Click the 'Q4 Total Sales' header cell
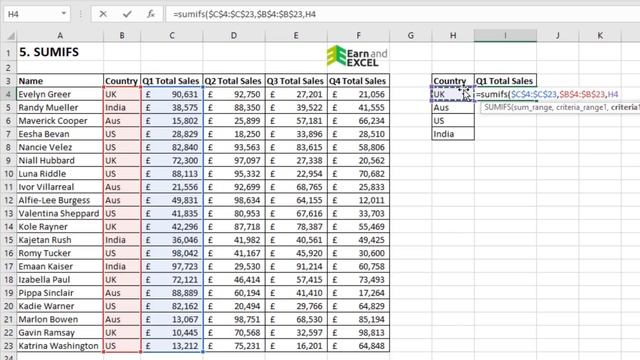The image size is (640, 360). coord(358,81)
